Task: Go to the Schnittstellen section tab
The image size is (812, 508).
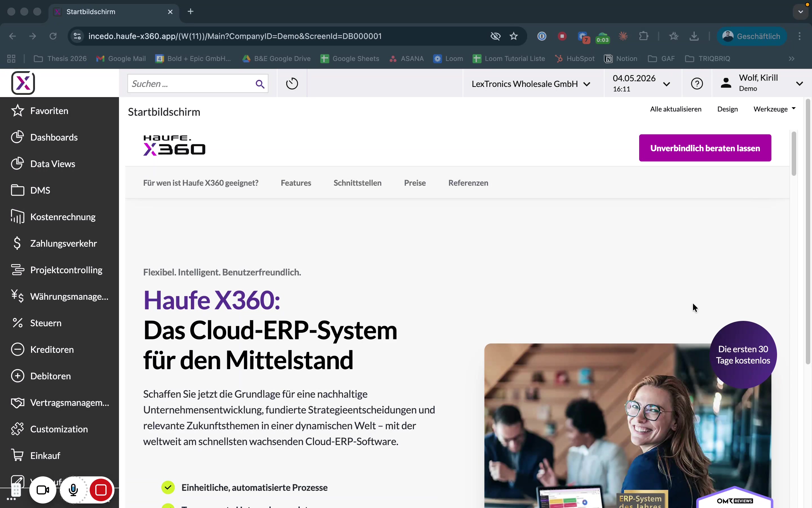Action: tap(357, 183)
